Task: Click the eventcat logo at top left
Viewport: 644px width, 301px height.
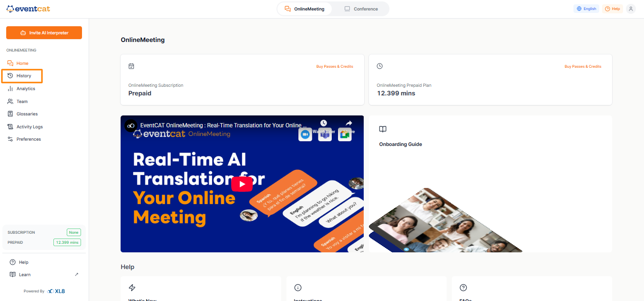Action: [28, 9]
